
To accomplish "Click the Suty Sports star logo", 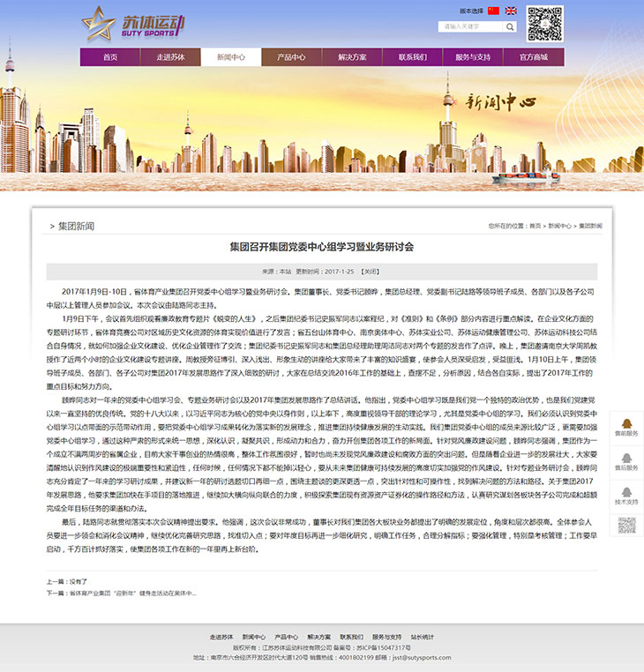I will pos(99,24).
